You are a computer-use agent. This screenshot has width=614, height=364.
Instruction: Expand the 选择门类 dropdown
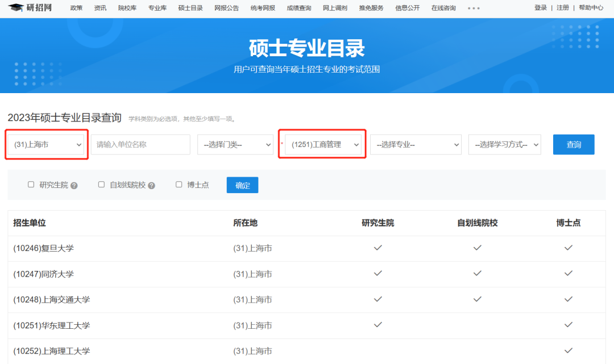(235, 145)
